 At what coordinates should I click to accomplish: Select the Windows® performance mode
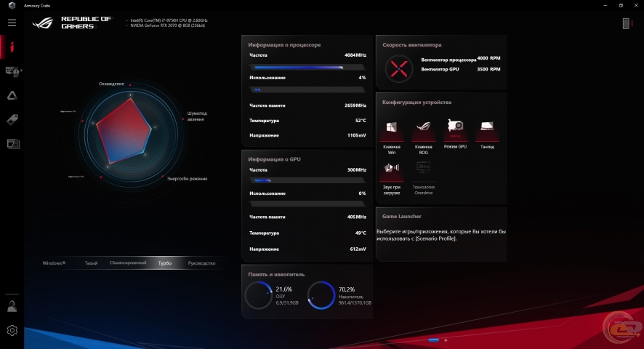54,263
